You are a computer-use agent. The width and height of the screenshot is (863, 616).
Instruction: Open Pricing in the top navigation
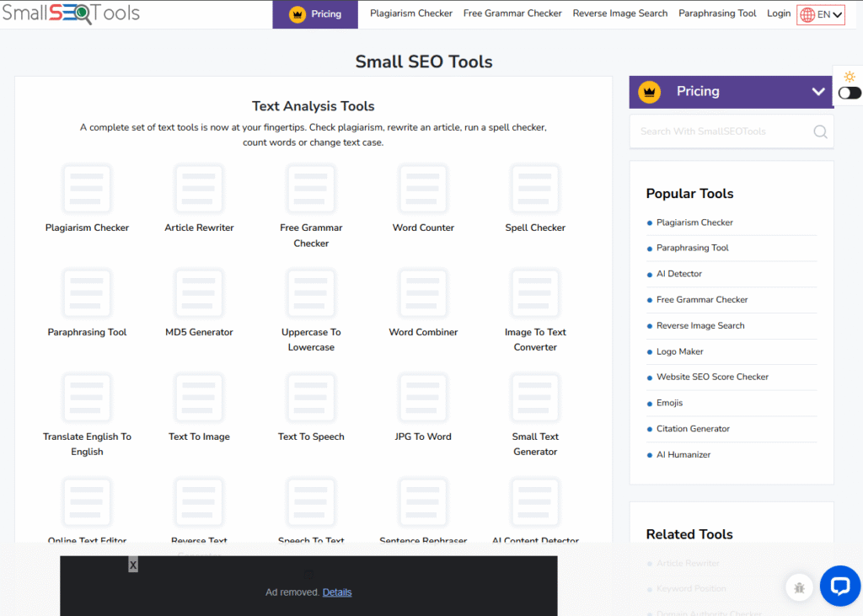(315, 14)
